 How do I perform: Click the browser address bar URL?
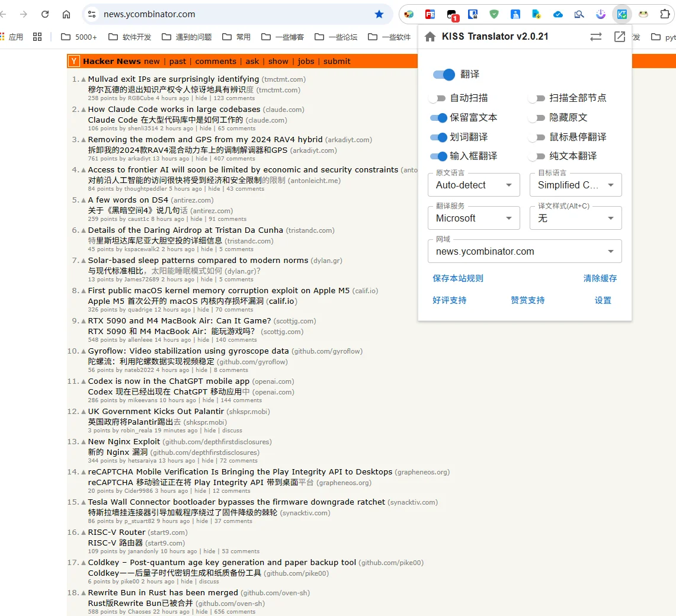click(149, 14)
